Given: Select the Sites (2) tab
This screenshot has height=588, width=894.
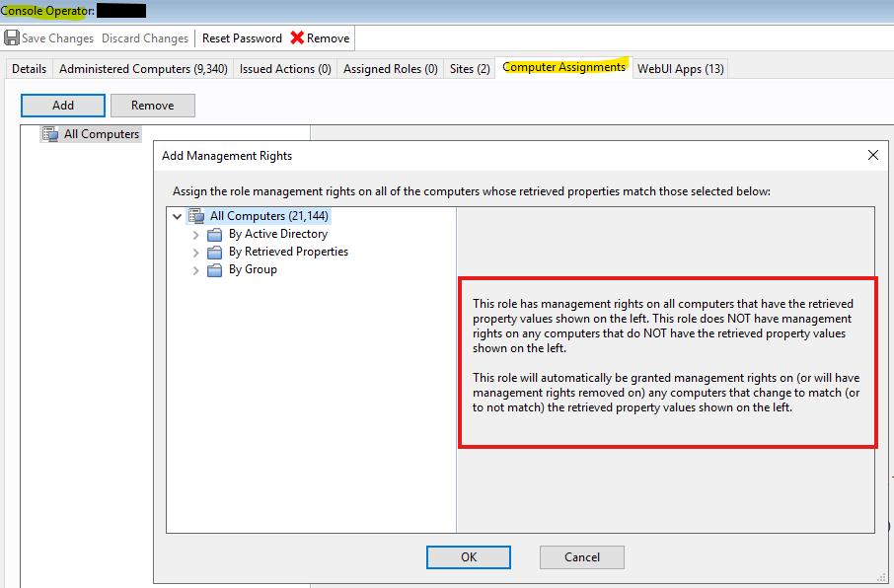Looking at the screenshot, I should pos(469,68).
